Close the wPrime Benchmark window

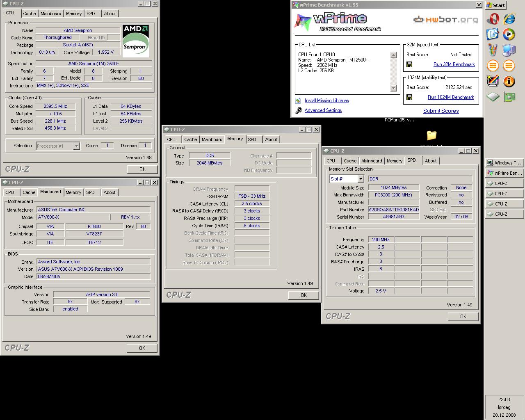pyautogui.click(x=479, y=5)
